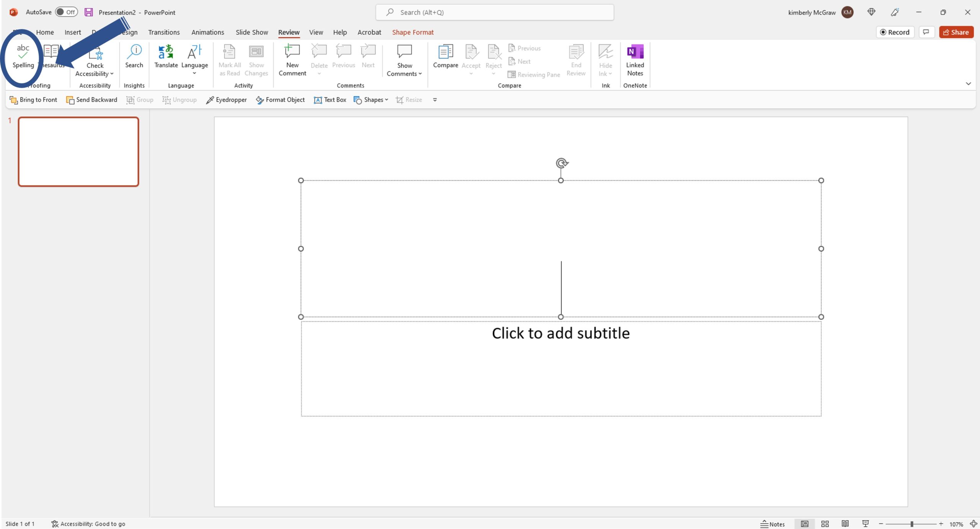980x529 pixels.
Task: Click the Record button
Action: (x=895, y=31)
